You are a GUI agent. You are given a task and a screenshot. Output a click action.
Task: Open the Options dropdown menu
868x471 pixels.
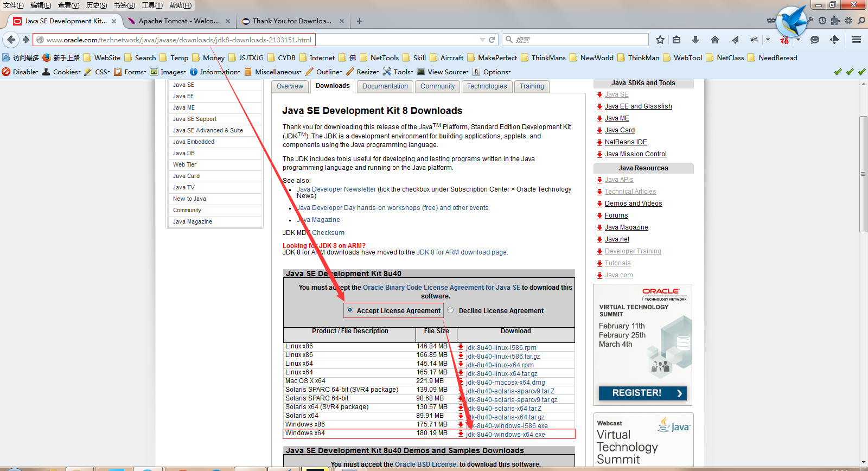492,72
